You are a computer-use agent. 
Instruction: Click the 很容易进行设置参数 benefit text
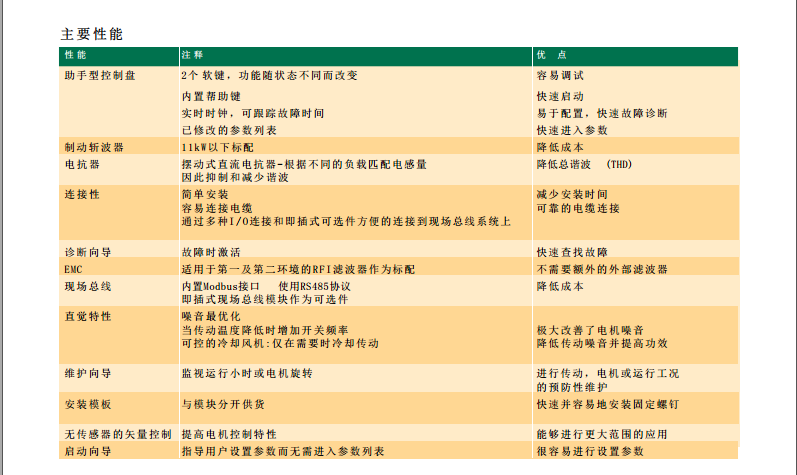coord(590,451)
